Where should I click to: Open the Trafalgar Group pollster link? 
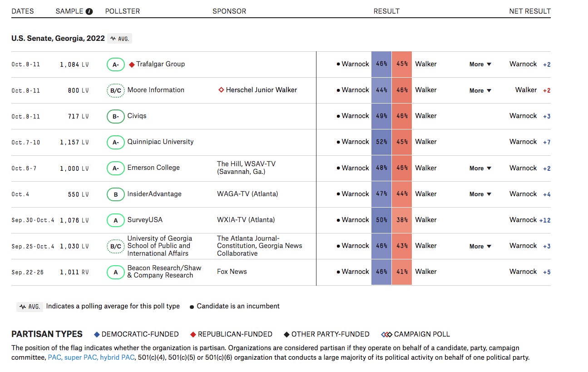click(x=160, y=64)
